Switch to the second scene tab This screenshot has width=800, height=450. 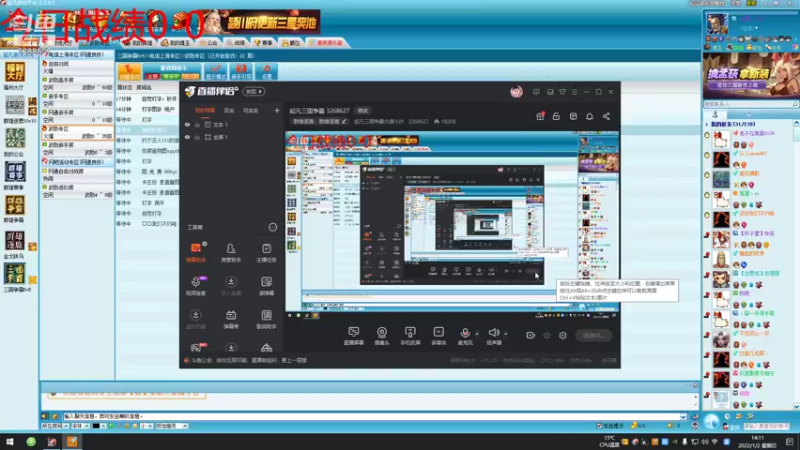pos(229,111)
